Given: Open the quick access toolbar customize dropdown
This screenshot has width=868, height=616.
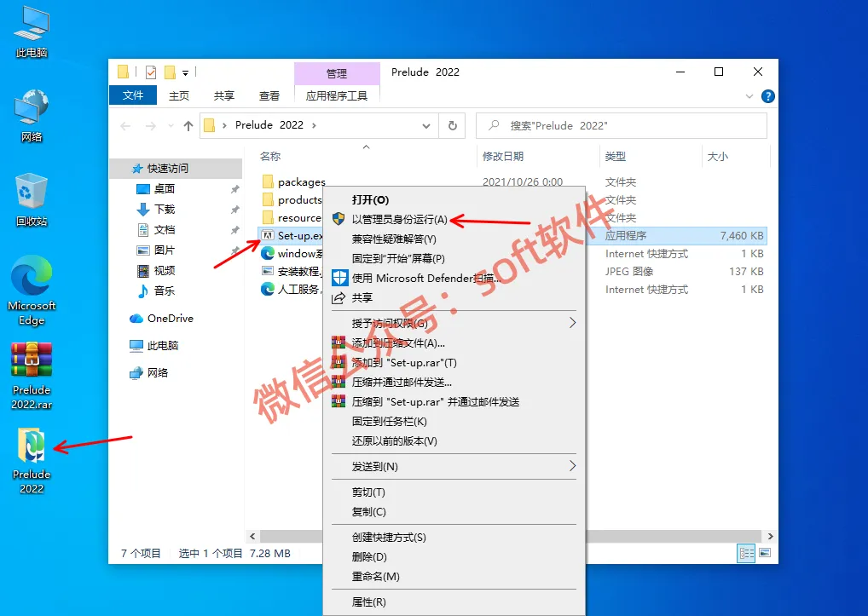Looking at the screenshot, I should click(x=185, y=72).
